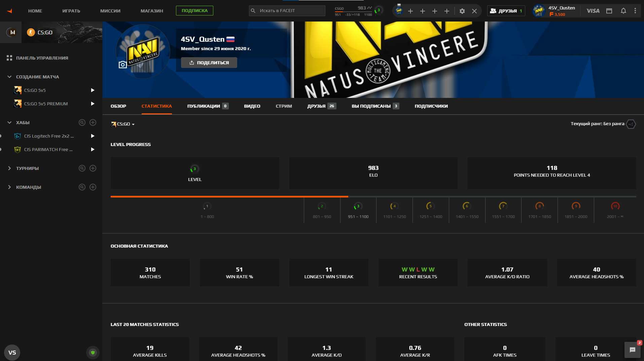Click the level progress bar
Screen dimensions: 644x361
point(373,196)
